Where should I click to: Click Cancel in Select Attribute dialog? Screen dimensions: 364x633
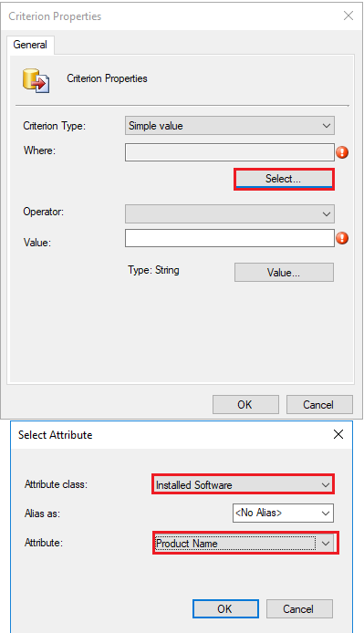click(299, 608)
